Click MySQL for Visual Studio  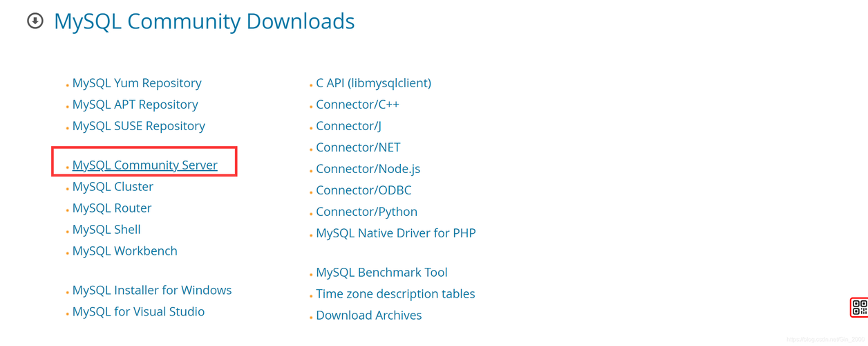[138, 312]
